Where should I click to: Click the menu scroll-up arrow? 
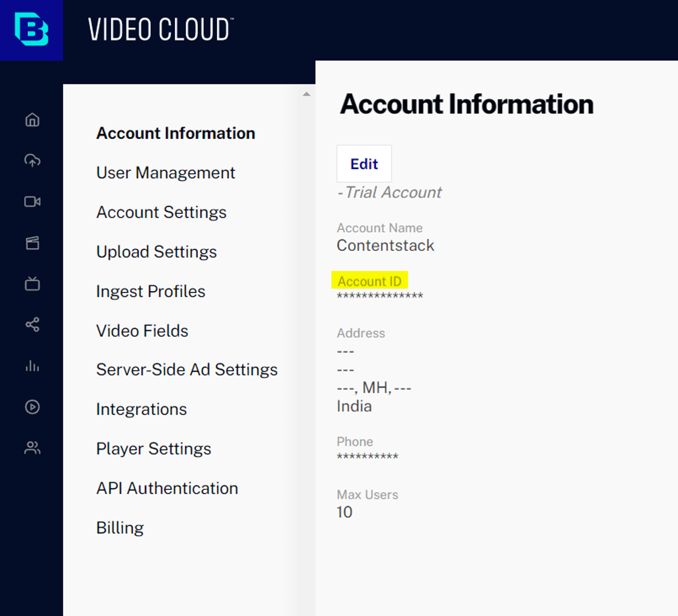[x=306, y=94]
